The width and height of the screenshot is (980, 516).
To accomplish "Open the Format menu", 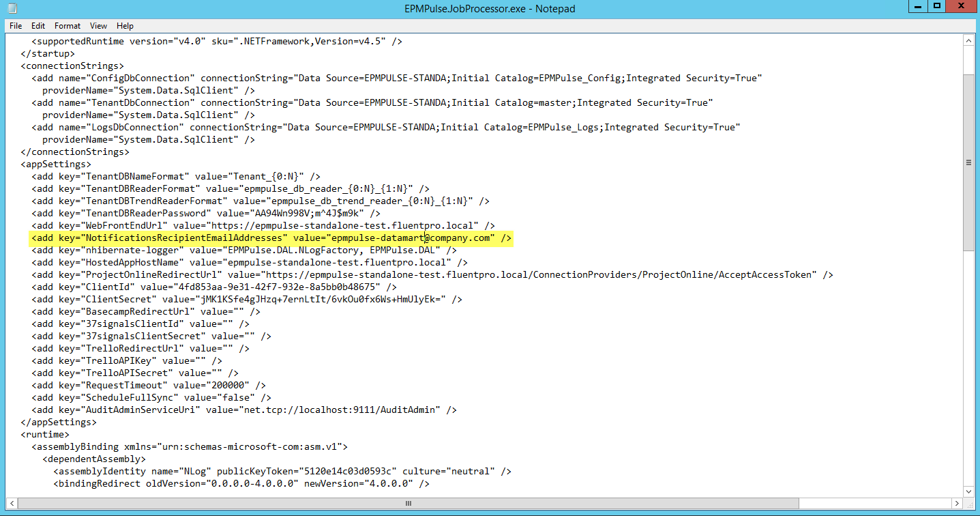I will pos(68,25).
